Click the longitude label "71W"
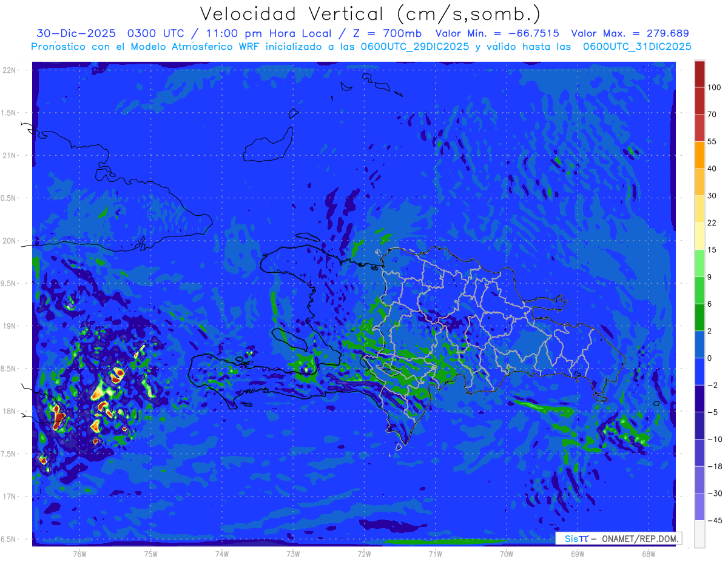 (435, 554)
